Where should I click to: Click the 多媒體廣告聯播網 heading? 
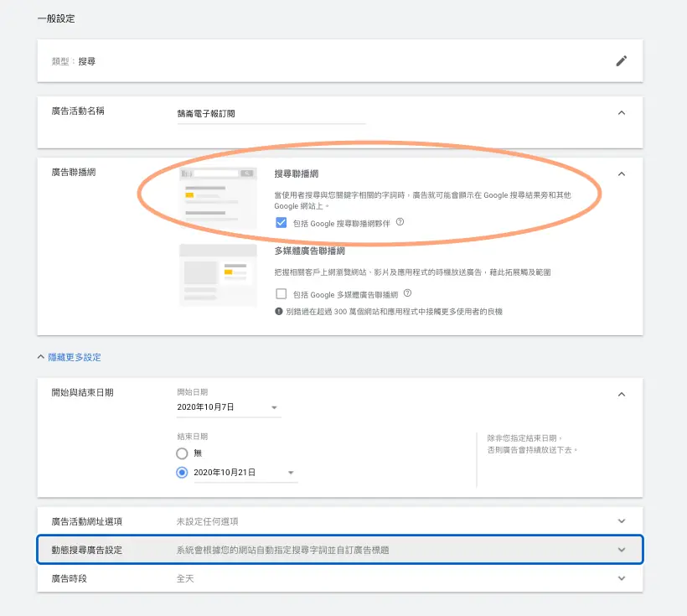coord(309,251)
